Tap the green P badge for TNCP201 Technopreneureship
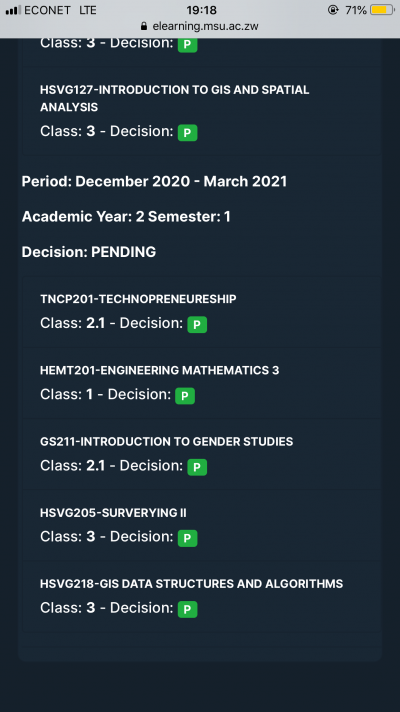Viewport: 400px width, 712px height. (x=197, y=325)
